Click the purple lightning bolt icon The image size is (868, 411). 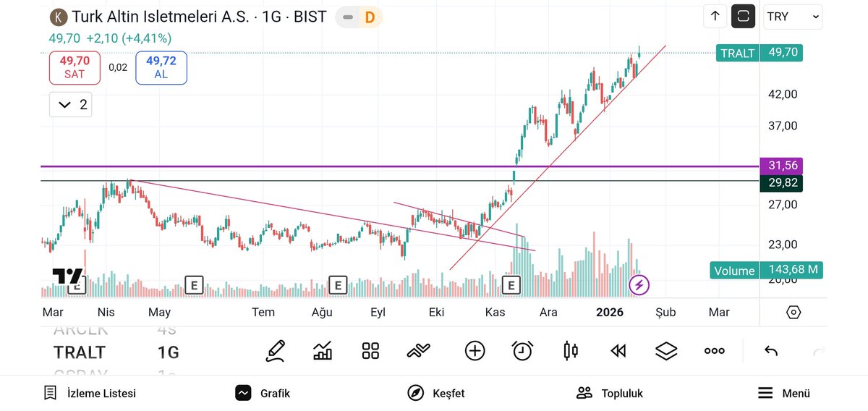639,285
